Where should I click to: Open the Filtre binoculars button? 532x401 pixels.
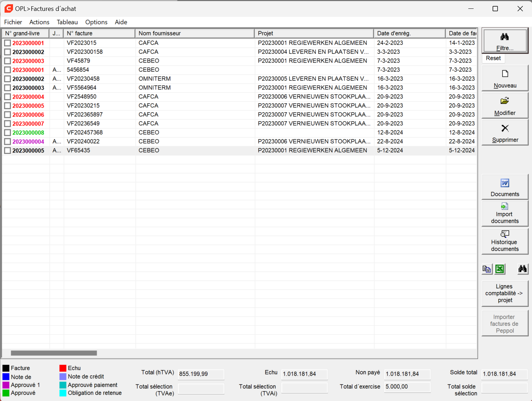click(x=505, y=41)
